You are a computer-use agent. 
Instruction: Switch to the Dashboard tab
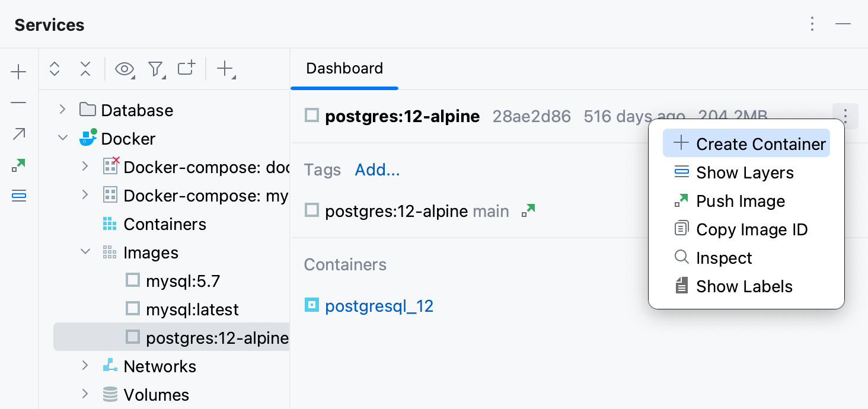tap(344, 68)
